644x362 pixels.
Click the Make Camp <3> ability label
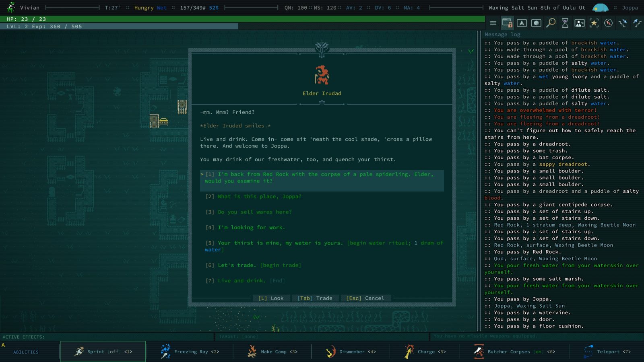point(279,352)
